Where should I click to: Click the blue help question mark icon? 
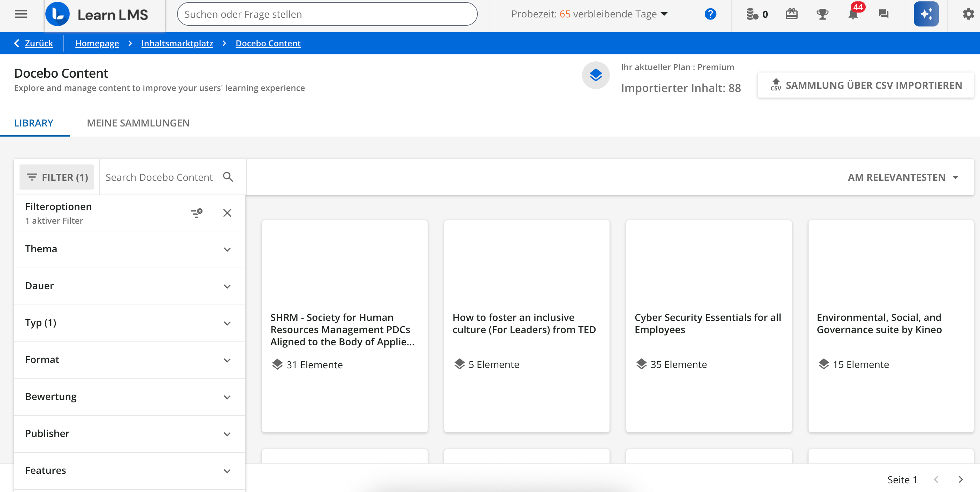(x=710, y=14)
